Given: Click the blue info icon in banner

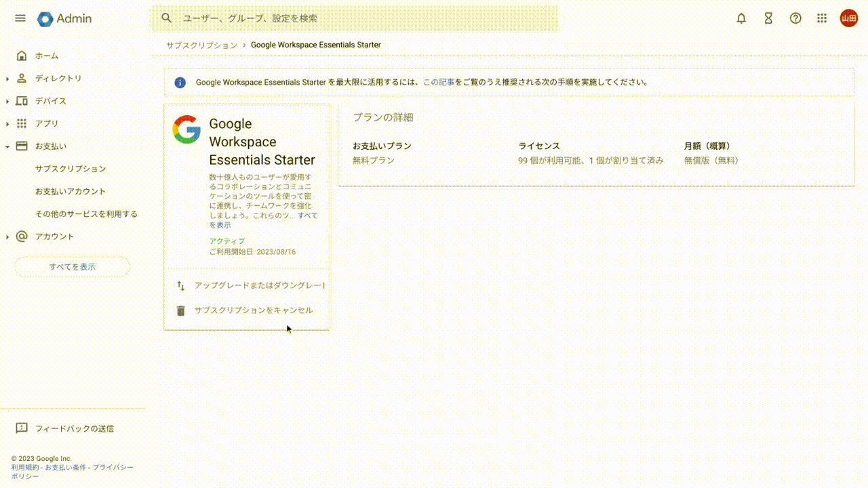Looking at the screenshot, I should point(180,83).
